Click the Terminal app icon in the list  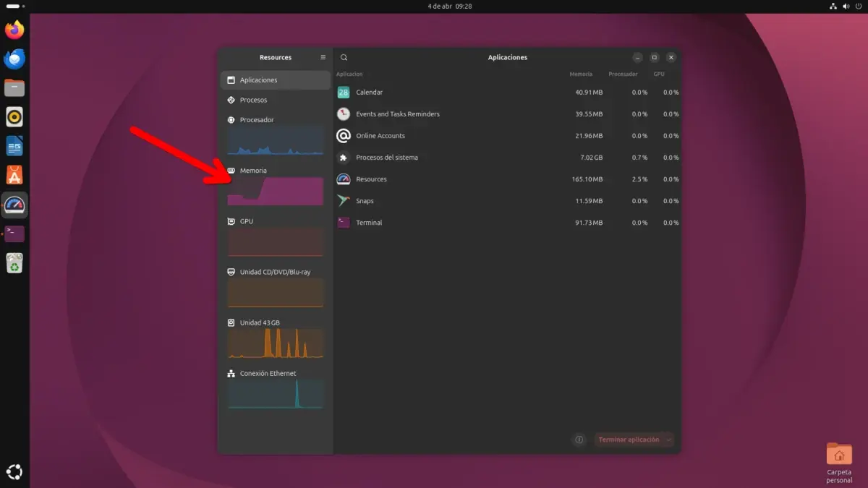342,222
